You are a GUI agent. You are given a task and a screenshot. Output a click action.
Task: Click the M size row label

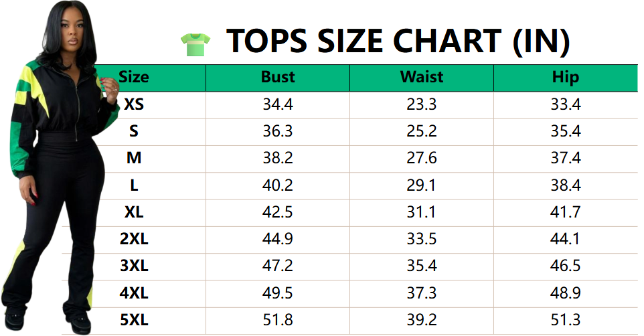[134, 159]
